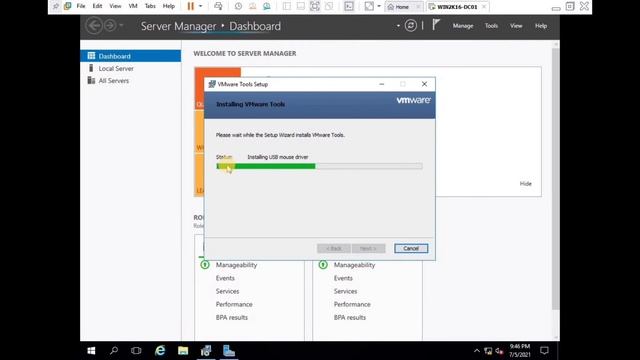
Task: Expand the navigation history dropdown
Action: click(x=121, y=26)
